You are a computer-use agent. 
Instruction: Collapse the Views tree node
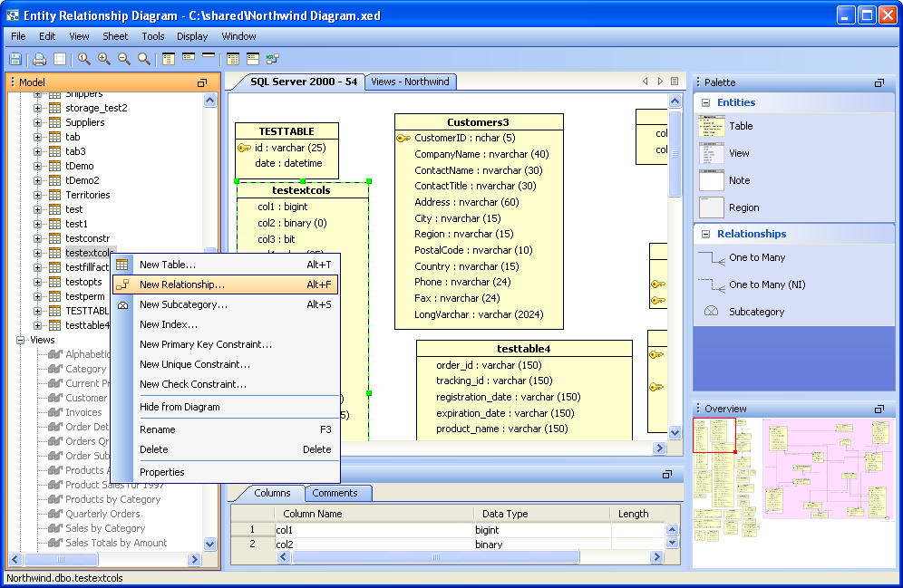[21, 340]
